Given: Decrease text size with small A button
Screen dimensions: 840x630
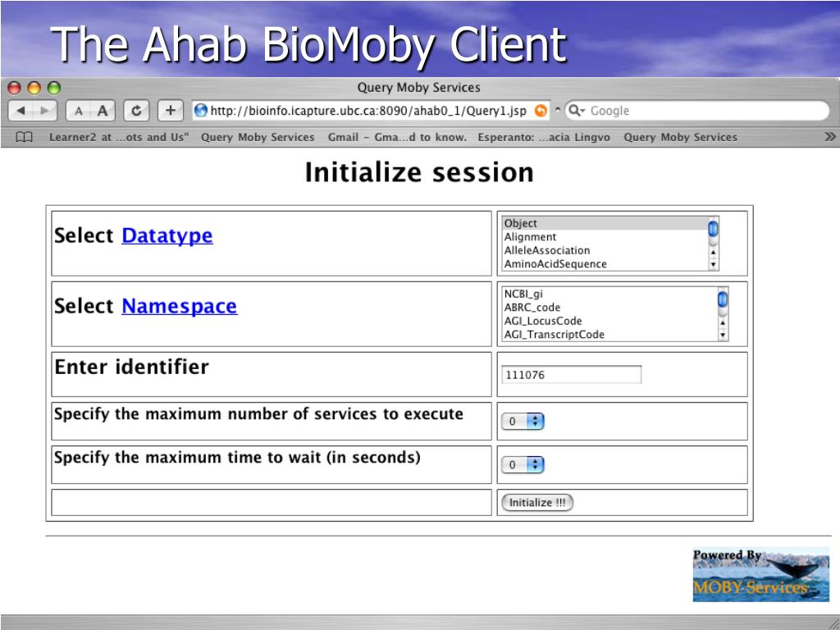Looking at the screenshot, I should [x=78, y=111].
